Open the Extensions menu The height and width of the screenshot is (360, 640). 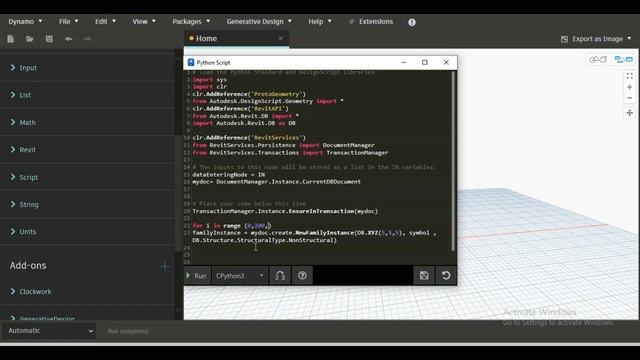pos(371,22)
